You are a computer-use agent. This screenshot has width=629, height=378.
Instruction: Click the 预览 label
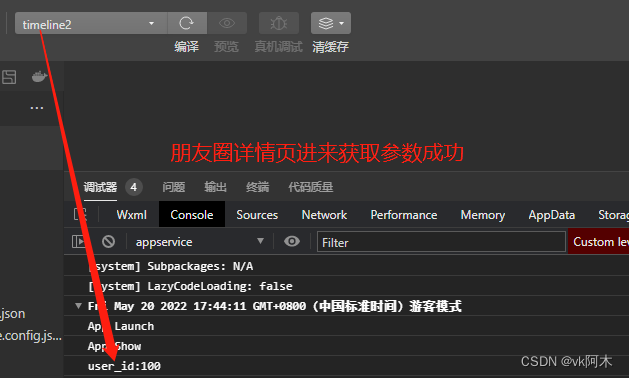pyautogui.click(x=226, y=47)
